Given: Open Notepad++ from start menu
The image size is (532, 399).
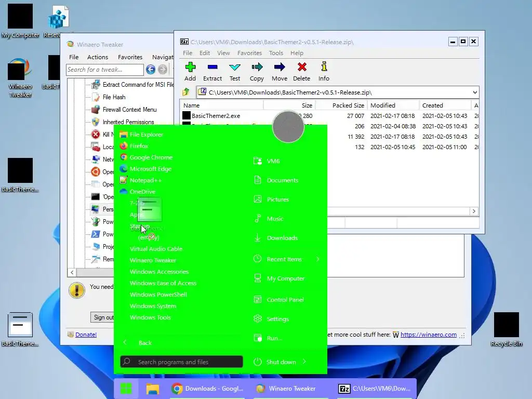Looking at the screenshot, I should coord(140,180).
